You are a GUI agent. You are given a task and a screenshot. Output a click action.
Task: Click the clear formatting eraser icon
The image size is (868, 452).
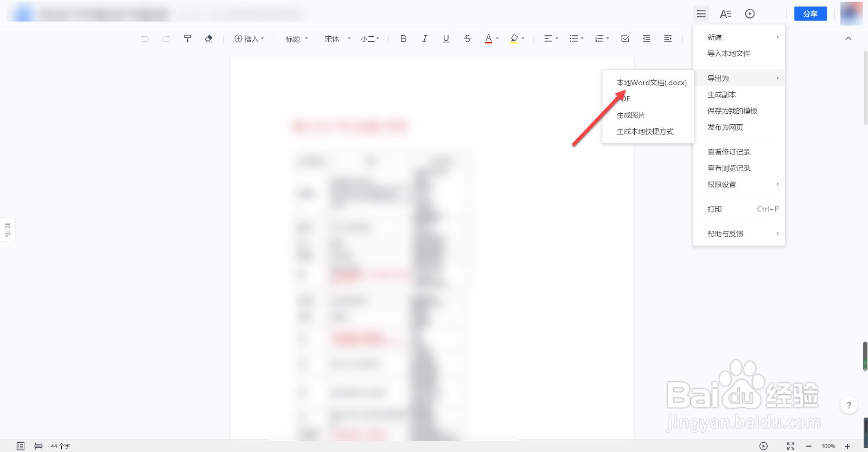[x=208, y=38]
